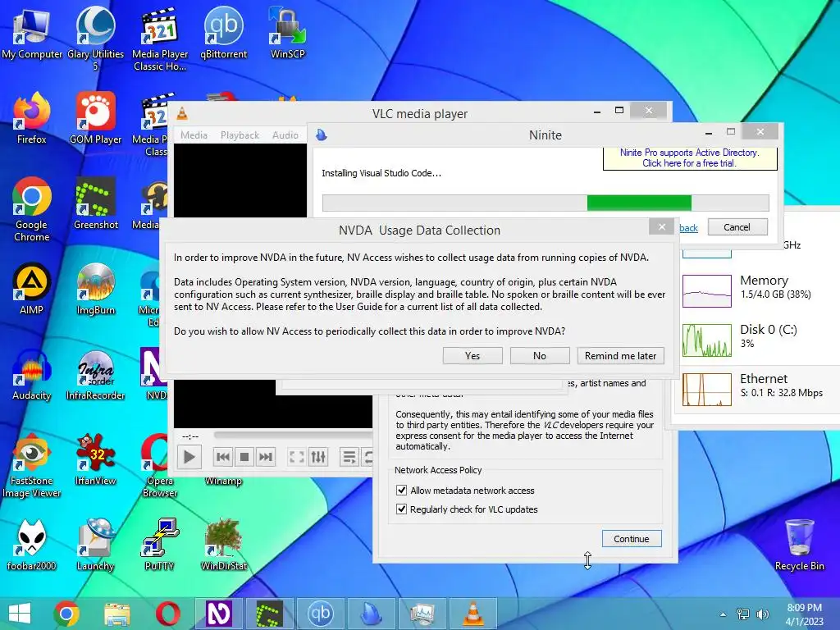The height and width of the screenshot is (630, 840).
Task: Open AIMP desktop icon
Action: [x=32, y=290]
